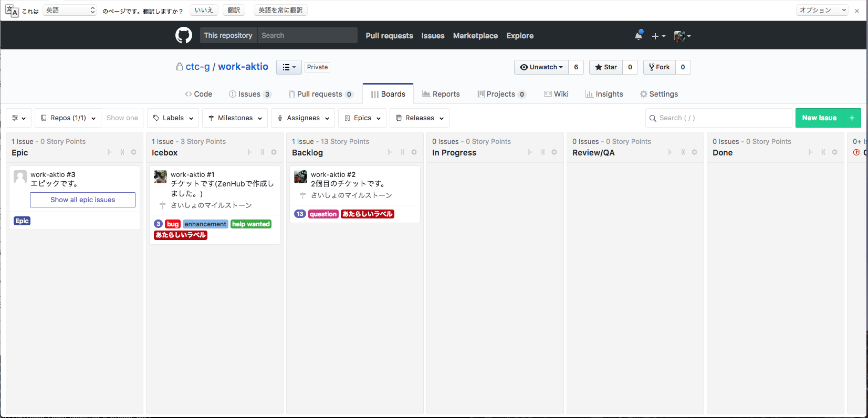The width and height of the screenshot is (868, 418).
Task: Expand the Milestones filter dropdown
Action: [x=235, y=118]
